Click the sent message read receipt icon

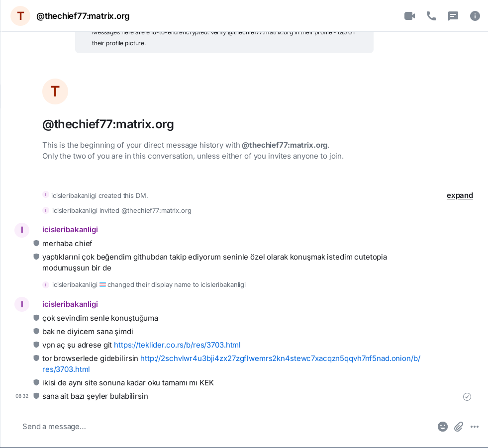pyautogui.click(x=467, y=396)
